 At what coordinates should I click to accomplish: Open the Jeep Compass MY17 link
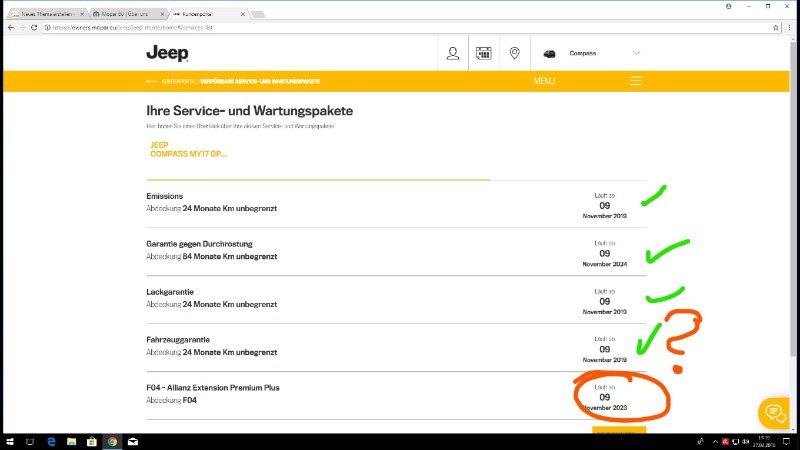coord(188,149)
